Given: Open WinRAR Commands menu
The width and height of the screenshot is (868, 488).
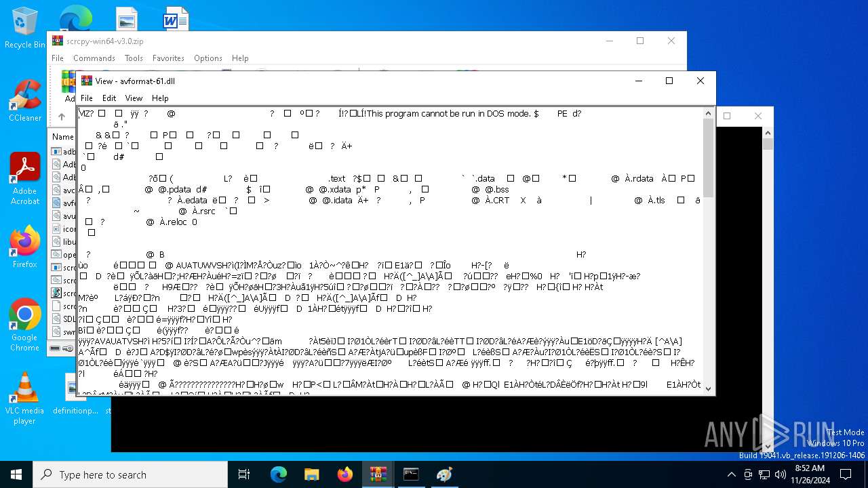Looking at the screenshot, I should pos(94,58).
